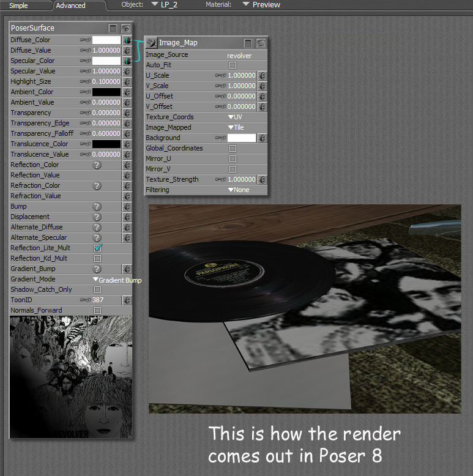Click the Bump connector plug icon
This screenshot has height=476, width=473.
click(127, 206)
